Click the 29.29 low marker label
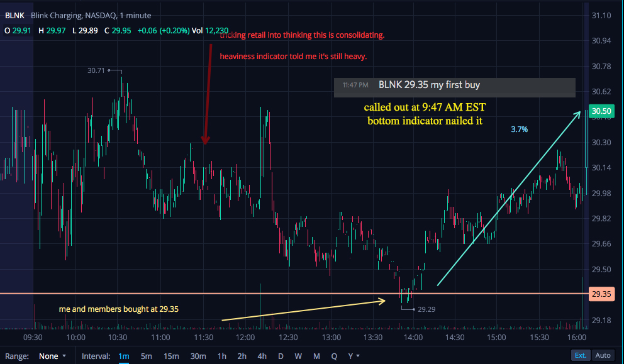624x364 pixels. (x=426, y=309)
